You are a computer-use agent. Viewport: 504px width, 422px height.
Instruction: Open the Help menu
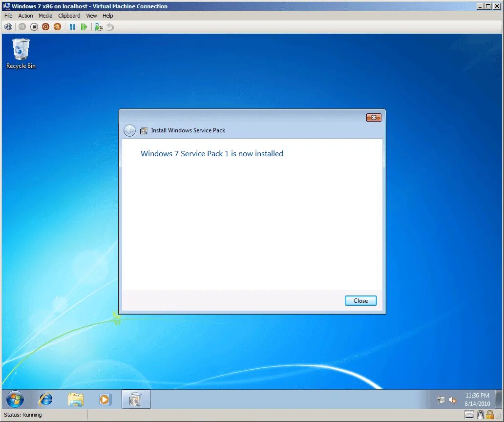tap(107, 16)
